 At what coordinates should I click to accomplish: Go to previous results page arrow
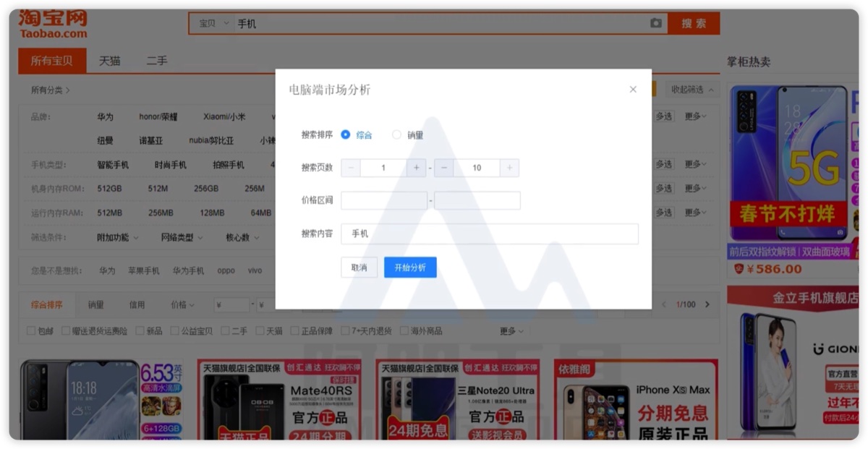[664, 304]
